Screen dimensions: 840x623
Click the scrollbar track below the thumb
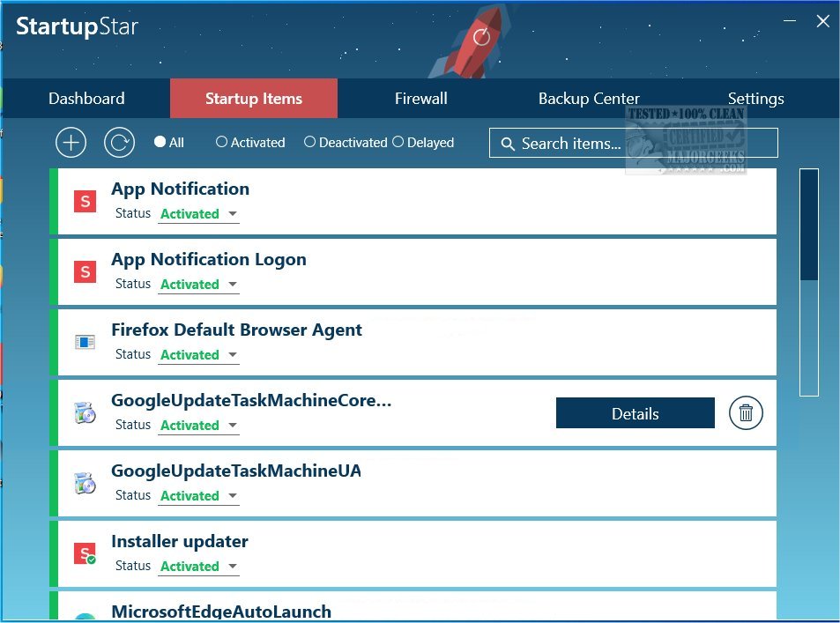(809, 337)
